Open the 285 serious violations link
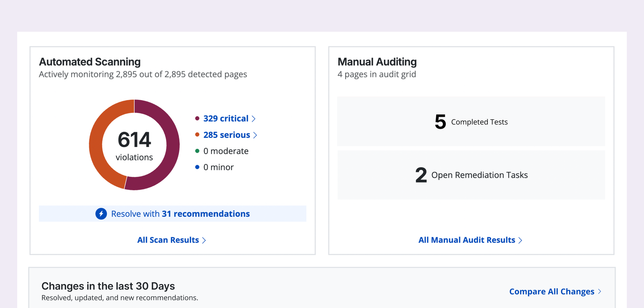Image resolution: width=644 pixels, height=308 pixels. pos(230,135)
